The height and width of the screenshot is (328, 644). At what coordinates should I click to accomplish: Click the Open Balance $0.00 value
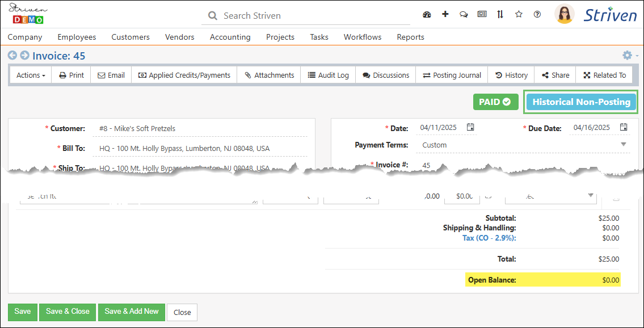click(x=611, y=280)
